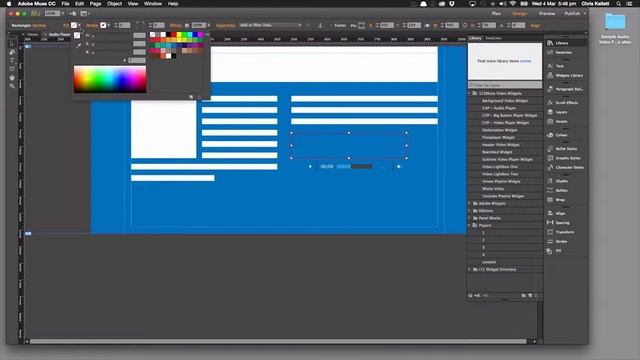The width and height of the screenshot is (640, 360).
Task: Open the Bullet Styles panel
Action: 562,149
